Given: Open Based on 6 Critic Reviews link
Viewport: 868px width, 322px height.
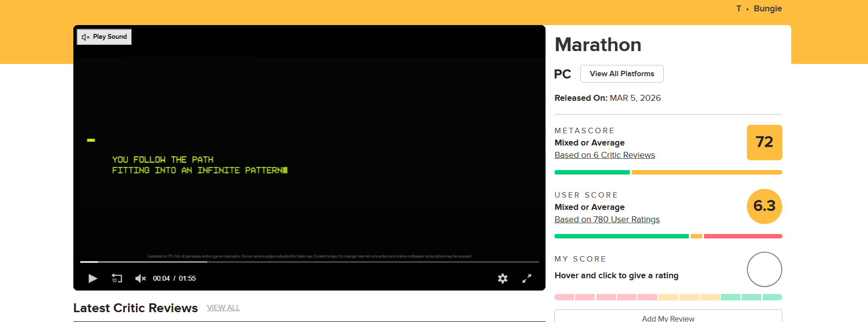Looking at the screenshot, I should [x=605, y=155].
